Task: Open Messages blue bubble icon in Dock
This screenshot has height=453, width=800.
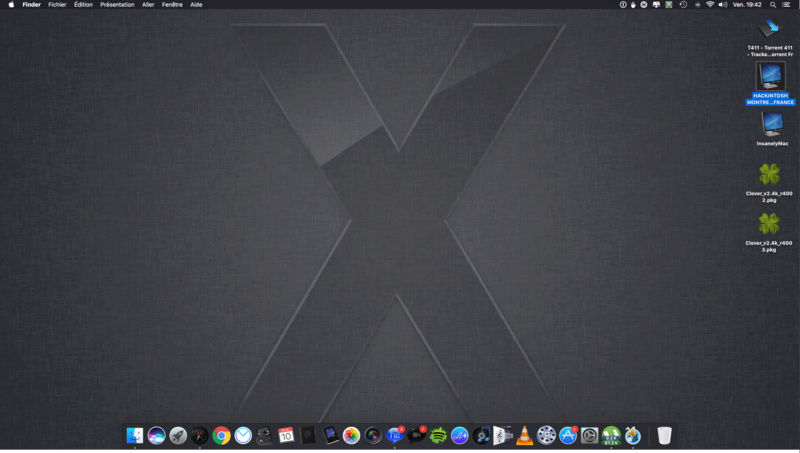Action: coord(394,435)
